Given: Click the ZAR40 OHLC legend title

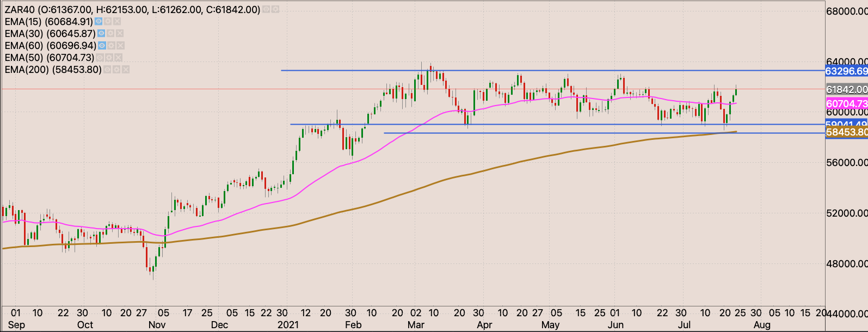Looking at the screenshot, I should tap(132, 10).
